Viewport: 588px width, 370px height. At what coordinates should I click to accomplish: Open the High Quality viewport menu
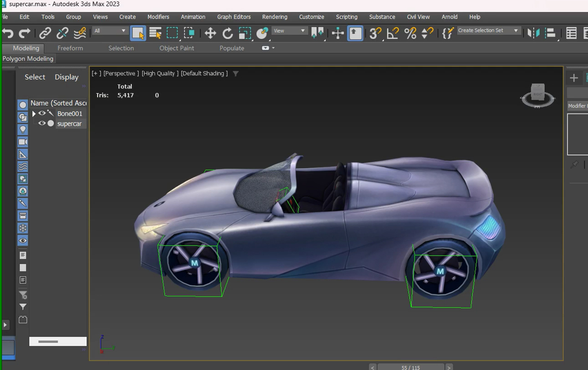pyautogui.click(x=160, y=73)
